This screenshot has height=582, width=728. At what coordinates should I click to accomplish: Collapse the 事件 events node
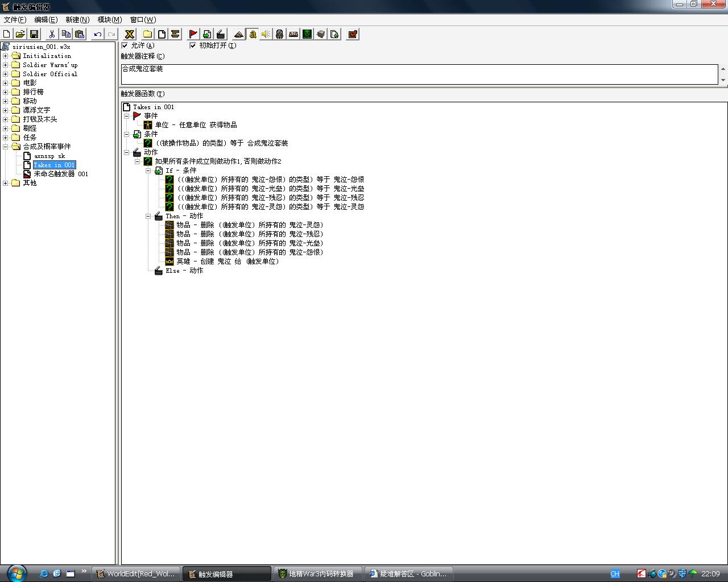pos(127,116)
